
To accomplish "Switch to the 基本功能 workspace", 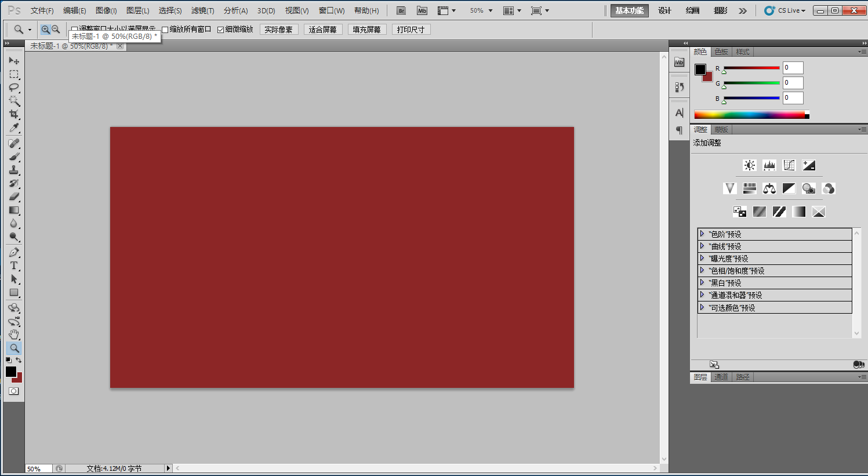I will (x=629, y=10).
